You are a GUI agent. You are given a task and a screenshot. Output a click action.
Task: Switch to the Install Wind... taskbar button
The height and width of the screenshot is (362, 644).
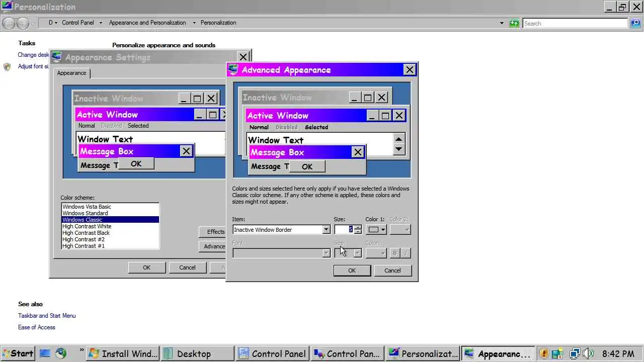point(123,353)
